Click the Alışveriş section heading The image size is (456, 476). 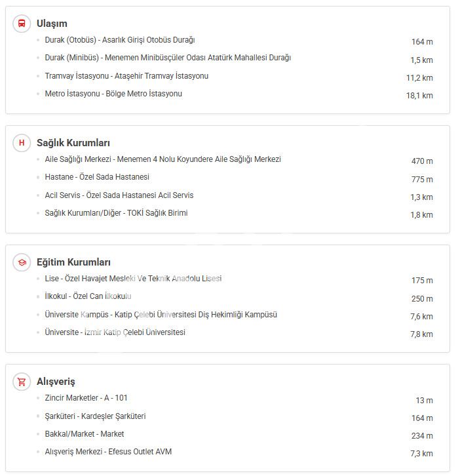(x=56, y=382)
